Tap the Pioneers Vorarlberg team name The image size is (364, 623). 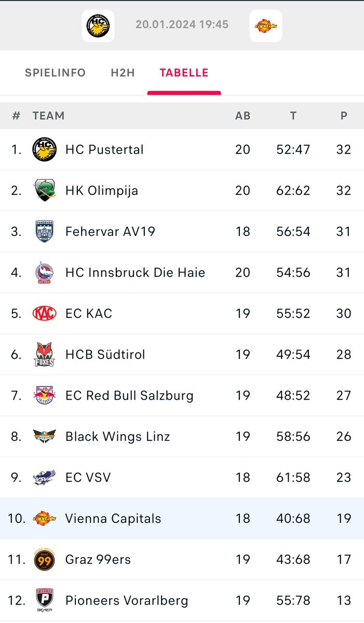point(127,601)
